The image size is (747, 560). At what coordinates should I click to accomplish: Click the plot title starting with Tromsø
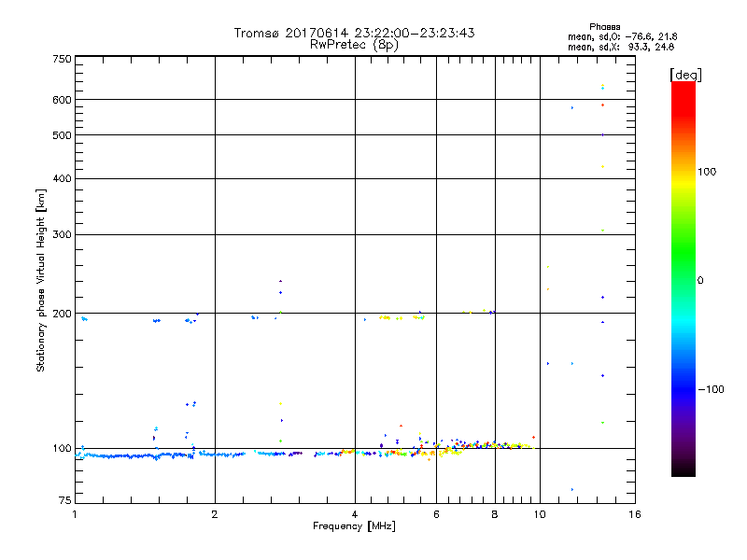pyautogui.click(x=354, y=33)
